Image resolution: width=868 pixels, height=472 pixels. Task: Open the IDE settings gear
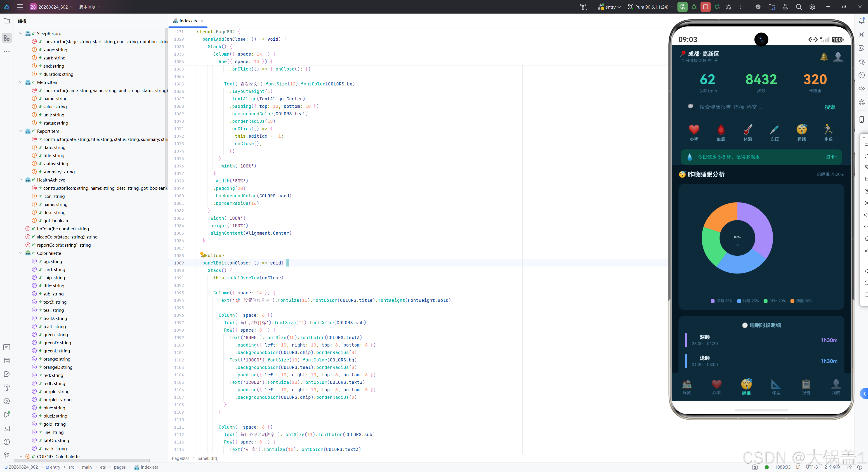coord(812,7)
